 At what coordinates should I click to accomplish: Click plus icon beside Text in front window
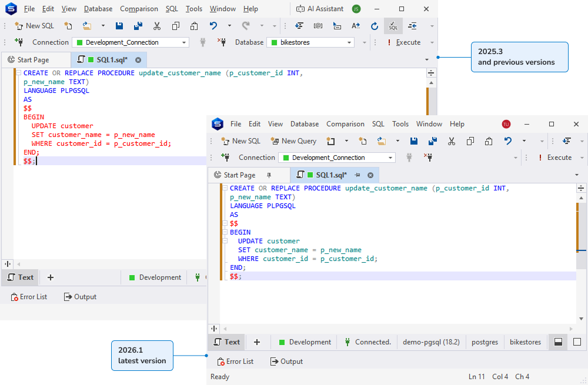click(x=257, y=342)
